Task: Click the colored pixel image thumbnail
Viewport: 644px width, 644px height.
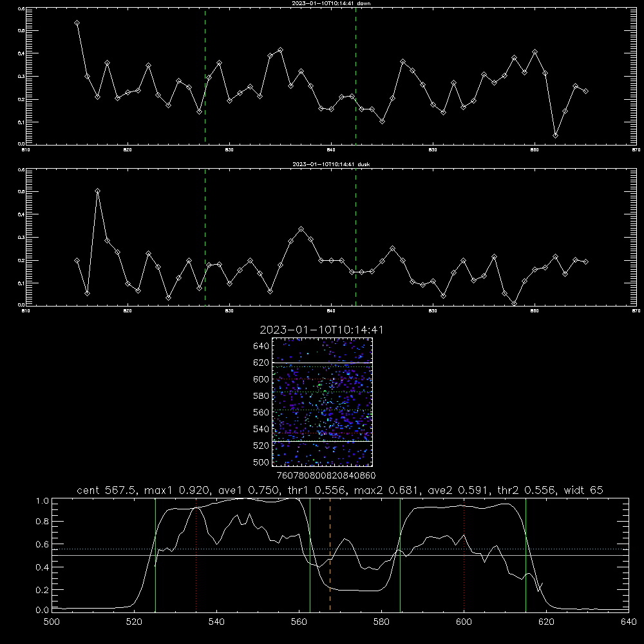Action: tap(322, 402)
